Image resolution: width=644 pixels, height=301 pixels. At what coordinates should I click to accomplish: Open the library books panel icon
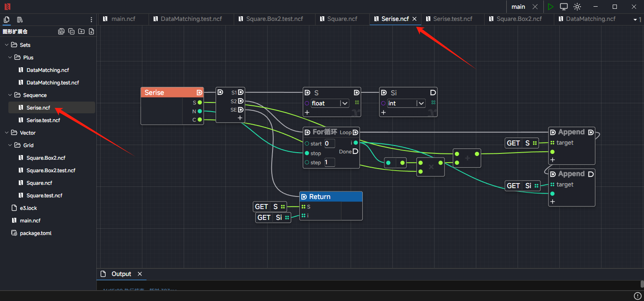pyautogui.click(x=20, y=20)
